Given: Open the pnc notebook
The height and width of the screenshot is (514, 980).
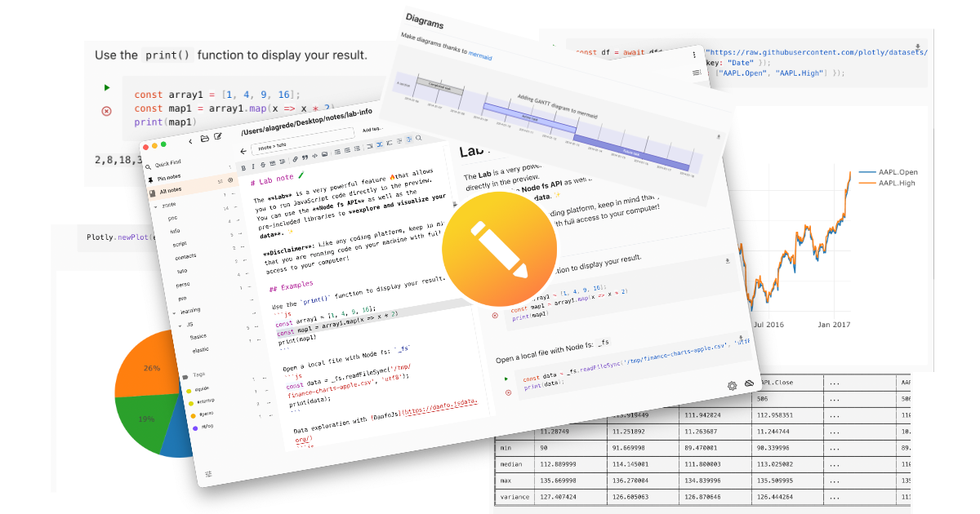Looking at the screenshot, I should click(x=172, y=218).
